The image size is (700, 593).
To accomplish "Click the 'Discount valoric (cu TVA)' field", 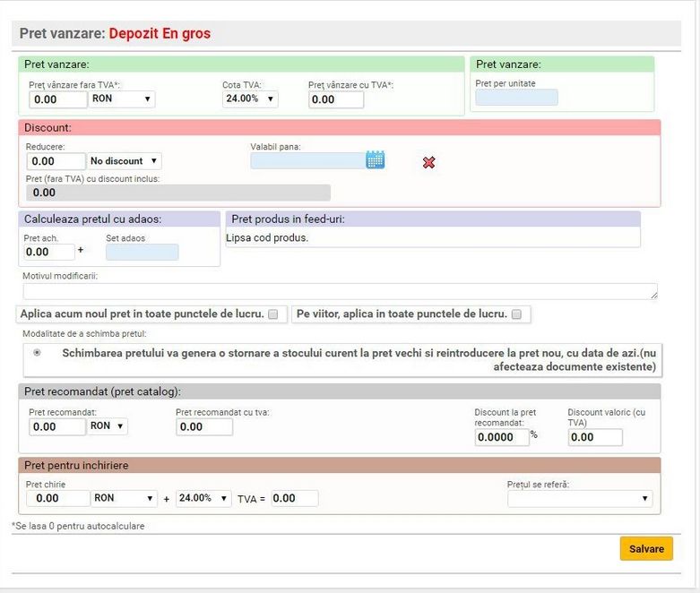I will coord(594,437).
